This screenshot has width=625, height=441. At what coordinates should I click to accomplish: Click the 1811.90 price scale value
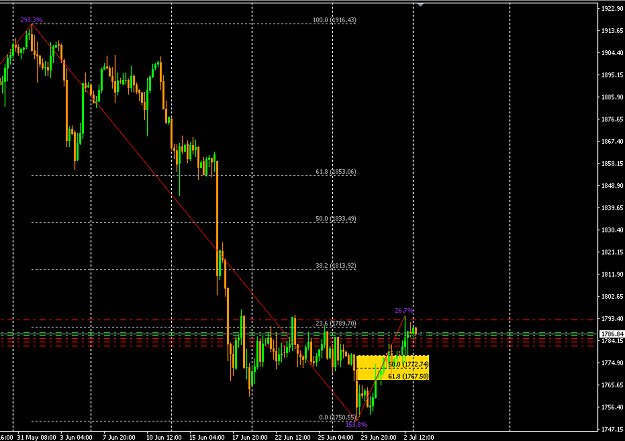(612, 274)
